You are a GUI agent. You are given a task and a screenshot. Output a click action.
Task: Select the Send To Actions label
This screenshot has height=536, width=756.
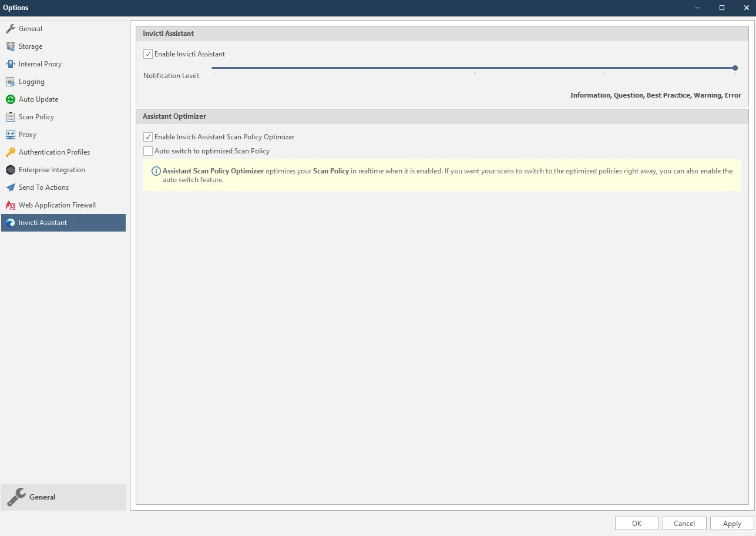(43, 187)
